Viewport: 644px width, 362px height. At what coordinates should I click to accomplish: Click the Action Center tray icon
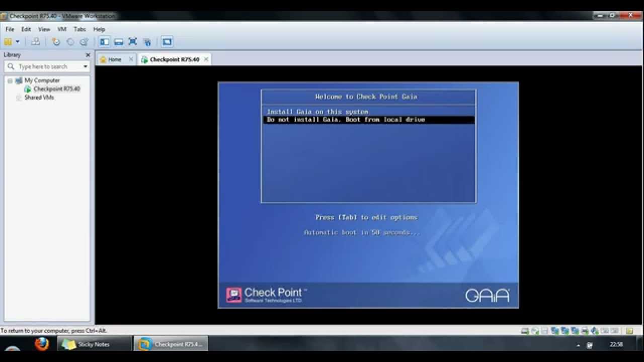click(590, 345)
